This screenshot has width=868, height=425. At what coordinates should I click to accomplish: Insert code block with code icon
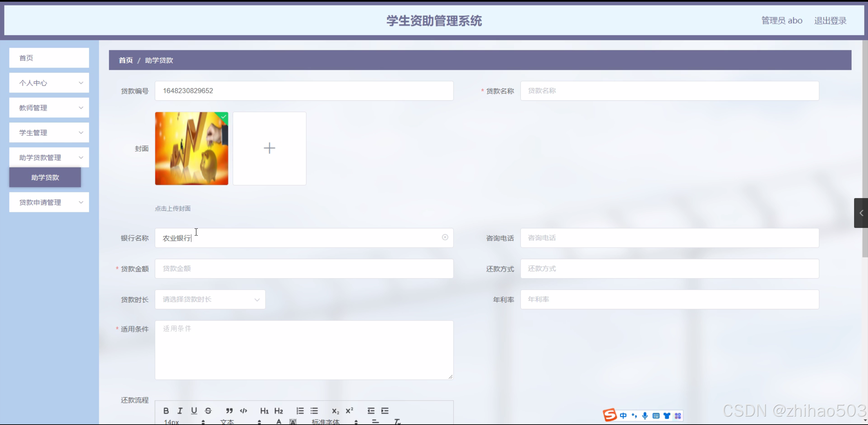click(243, 411)
